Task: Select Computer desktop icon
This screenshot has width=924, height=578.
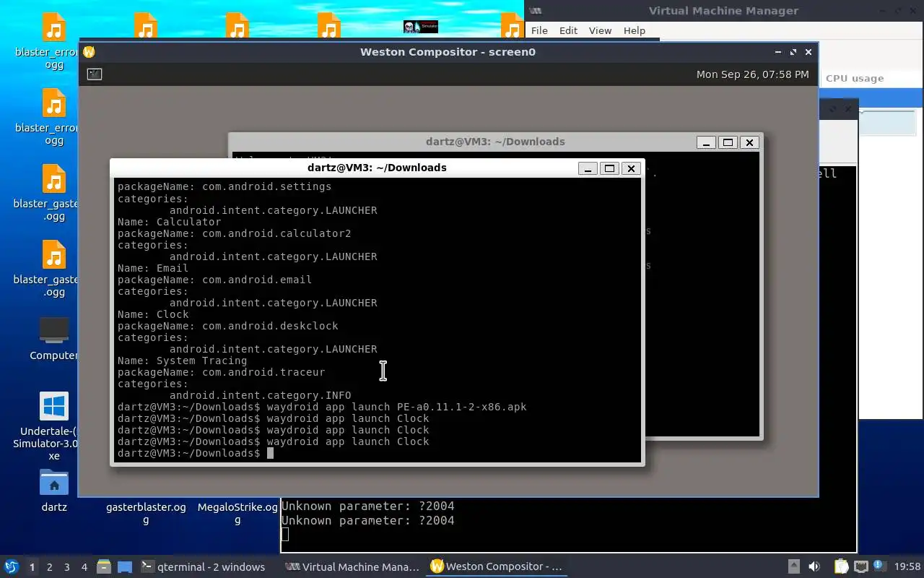Action: tap(54, 338)
